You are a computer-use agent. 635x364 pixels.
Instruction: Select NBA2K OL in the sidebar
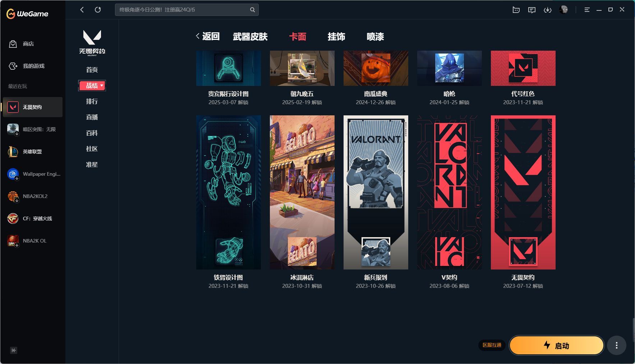(34, 241)
